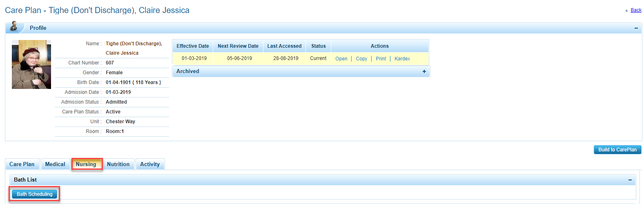Click the Last Accessed column header

284,46
